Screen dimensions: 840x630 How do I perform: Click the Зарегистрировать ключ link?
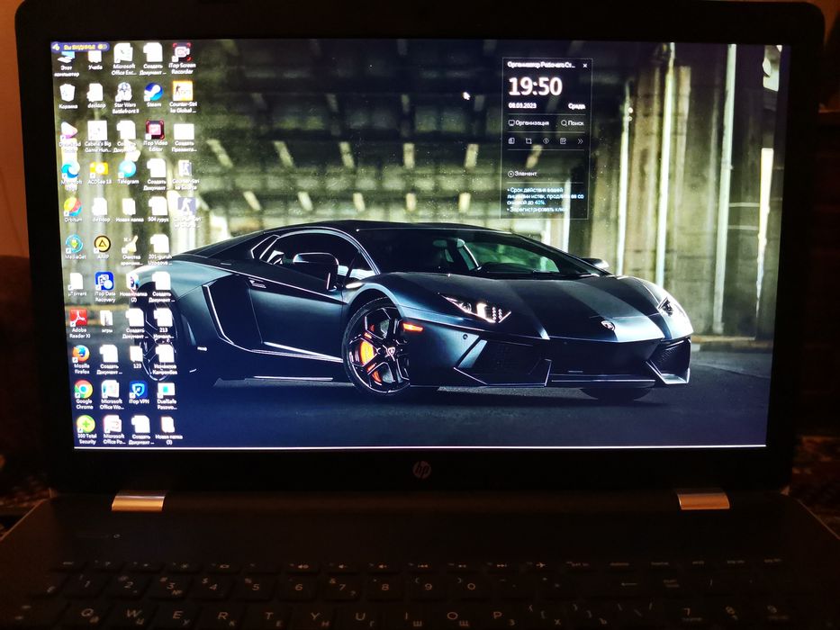[x=537, y=210]
